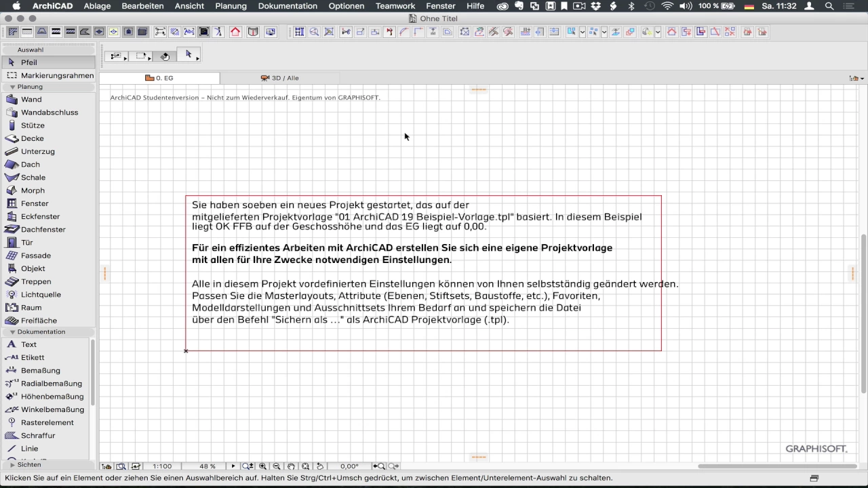Screen dimensions: 868x488
Task: Open the arrow tool flyout in info box
Action: (x=197, y=59)
